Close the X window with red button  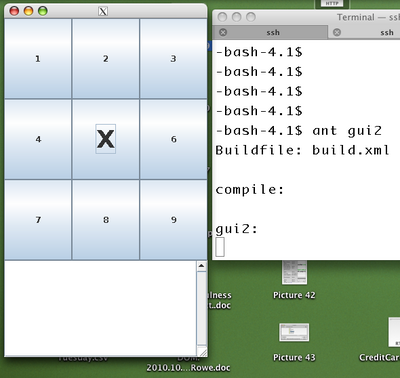point(14,11)
